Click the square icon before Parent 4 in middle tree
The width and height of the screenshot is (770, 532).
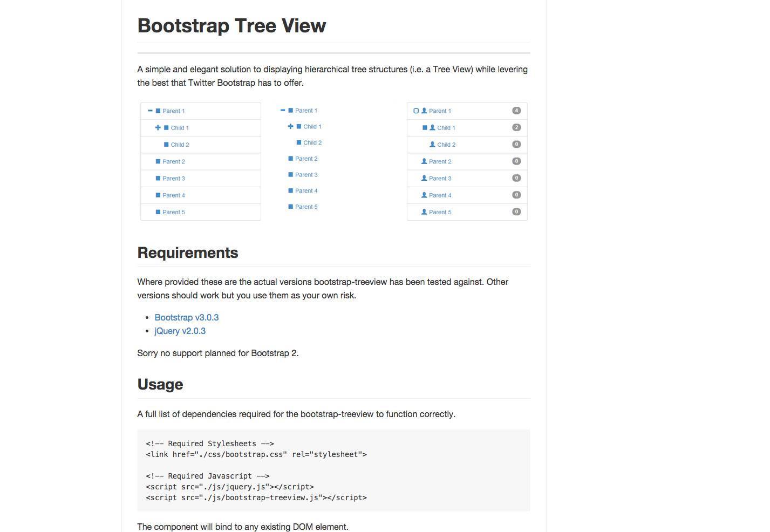[291, 190]
